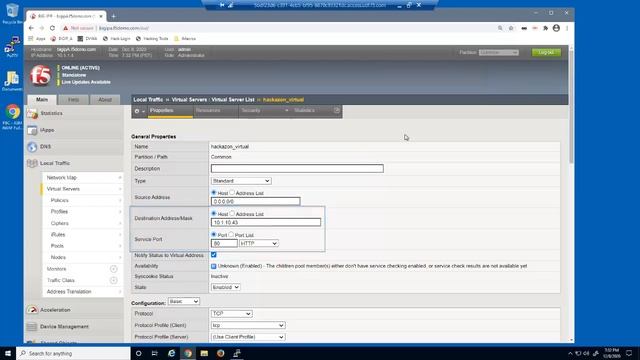
Task: Open Protocol Profile (Client) dropdown
Action: tap(248, 325)
